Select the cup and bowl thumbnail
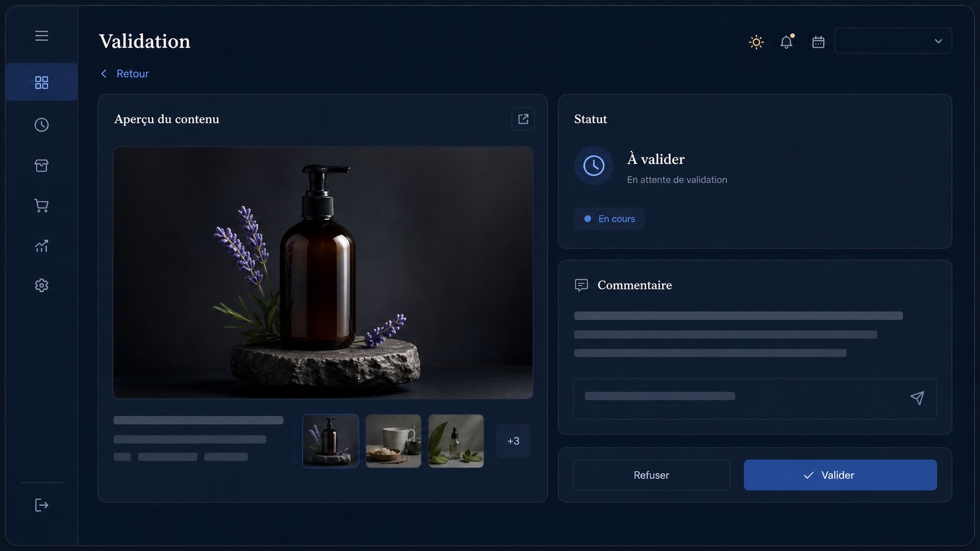 pyautogui.click(x=393, y=441)
